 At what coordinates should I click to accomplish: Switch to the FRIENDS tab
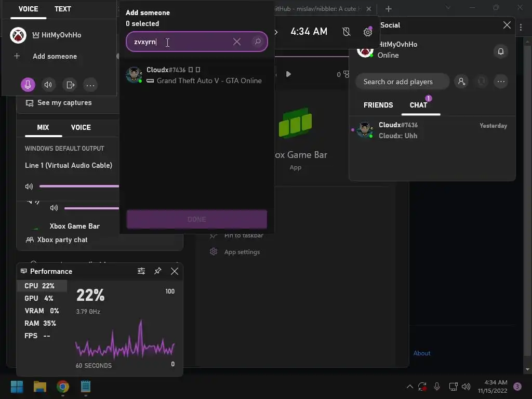[378, 105]
